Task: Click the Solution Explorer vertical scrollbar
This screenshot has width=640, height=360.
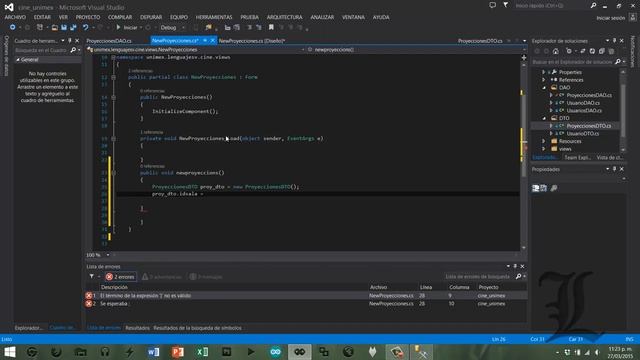Action: [622, 110]
